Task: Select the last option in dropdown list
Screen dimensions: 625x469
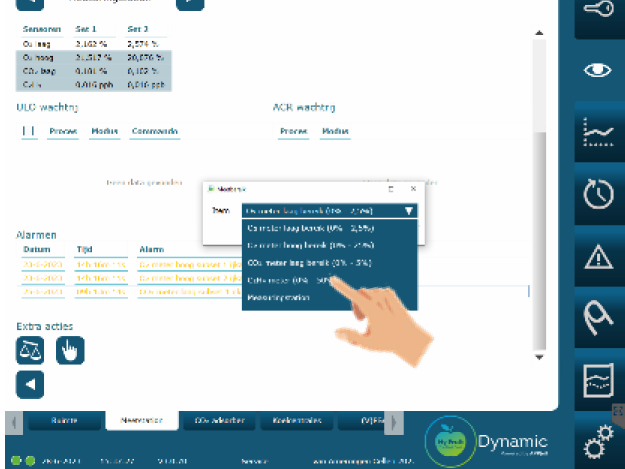Action: click(x=279, y=297)
